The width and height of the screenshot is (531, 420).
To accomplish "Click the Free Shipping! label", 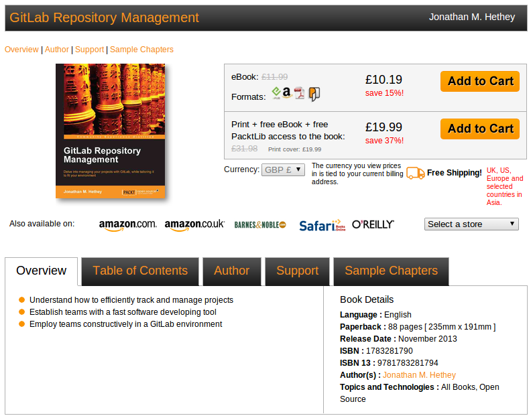I will point(454,173).
